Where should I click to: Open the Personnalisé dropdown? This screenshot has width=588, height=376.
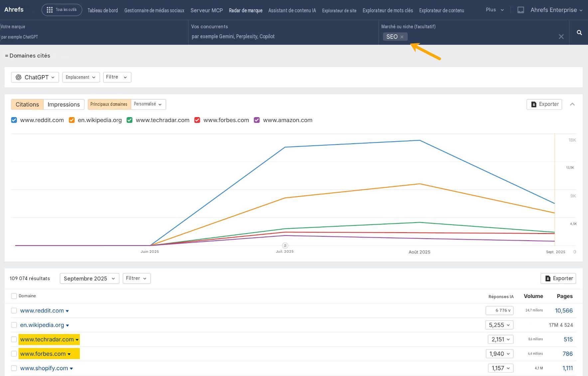(x=148, y=104)
